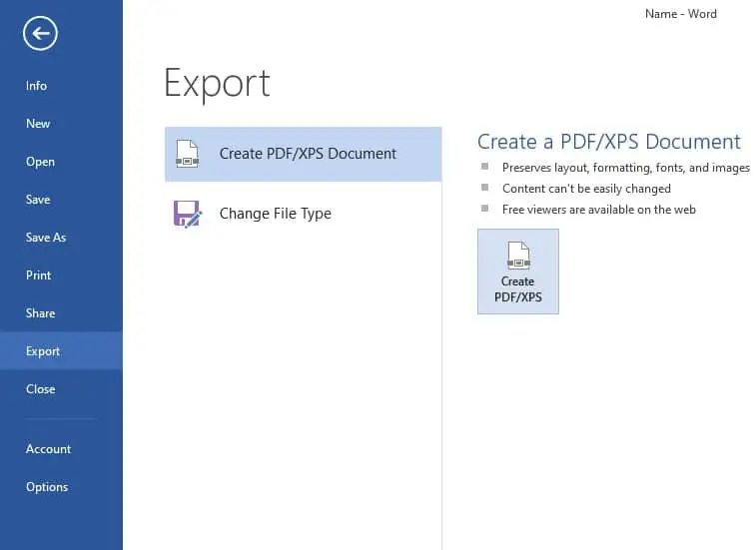Select Create PDF/XPS Document option
This screenshot has width=756, height=550.
point(304,155)
